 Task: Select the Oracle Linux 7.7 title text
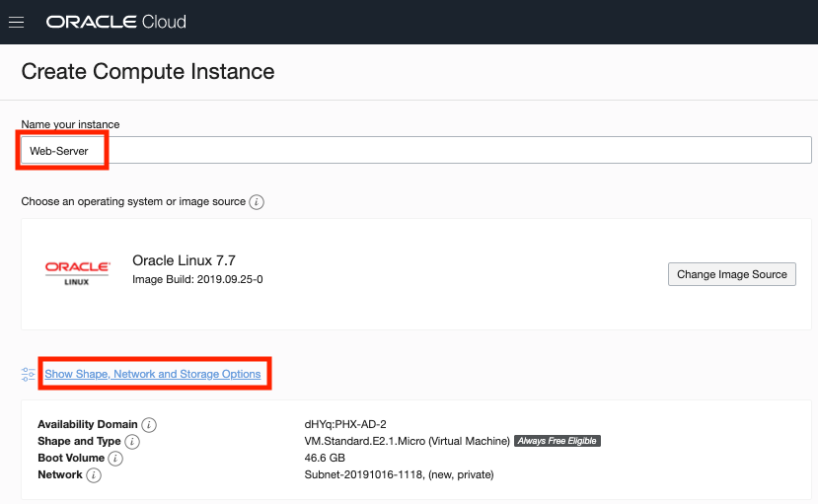pyautogui.click(x=184, y=260)
